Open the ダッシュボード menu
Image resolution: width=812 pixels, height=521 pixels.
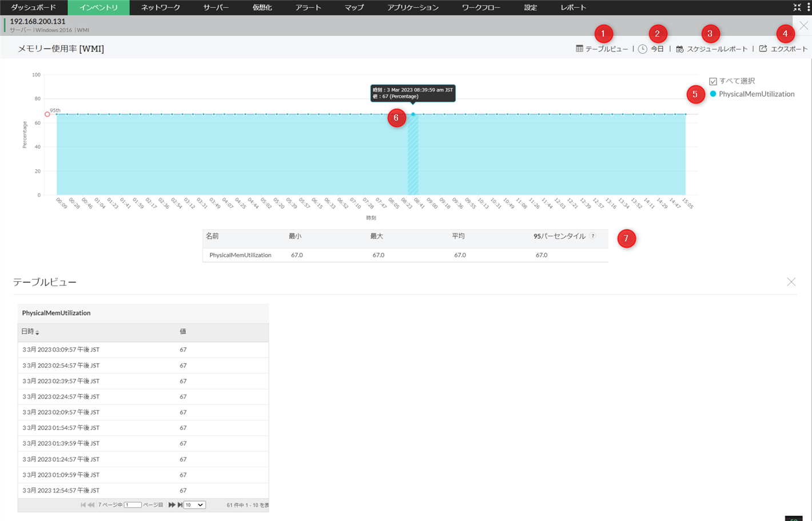coord(34,7)
